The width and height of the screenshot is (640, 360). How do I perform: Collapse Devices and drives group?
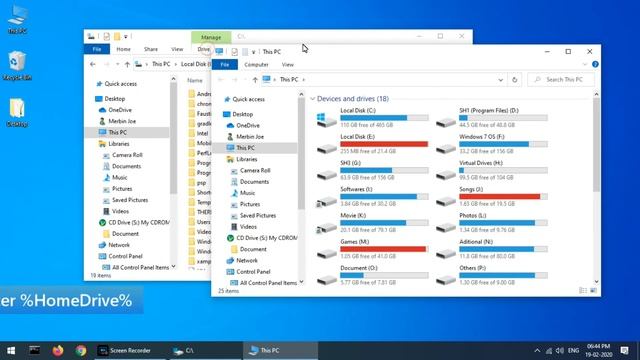point(313,99)
